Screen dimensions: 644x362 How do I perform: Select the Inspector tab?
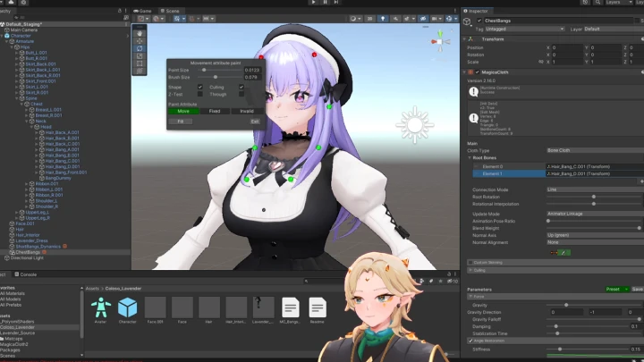pos(476,11)
